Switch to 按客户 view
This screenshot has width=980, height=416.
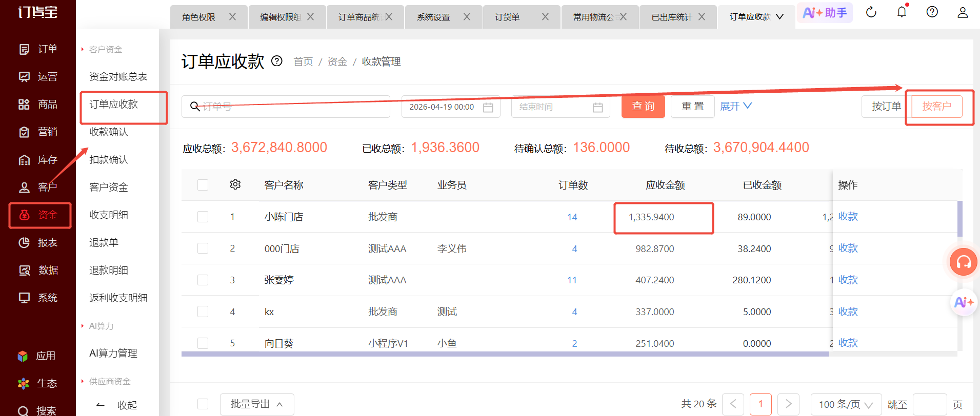[x=937, y=107]
